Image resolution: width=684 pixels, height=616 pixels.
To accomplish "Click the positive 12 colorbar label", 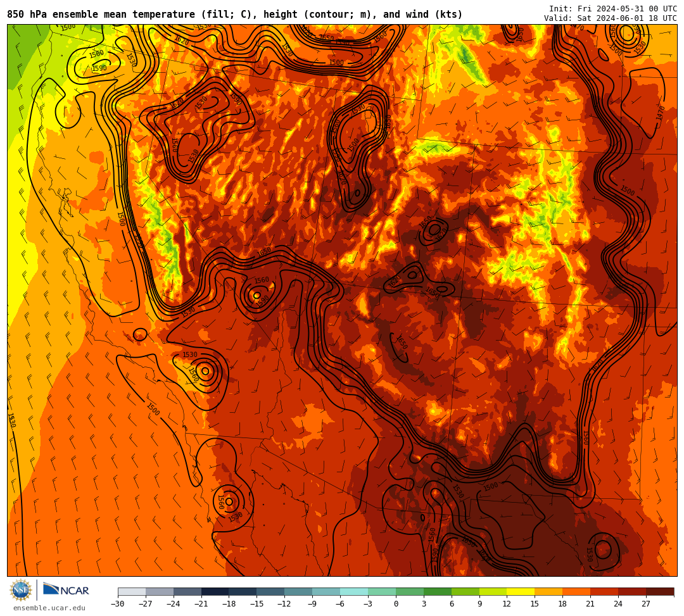I will click(507, 604).
